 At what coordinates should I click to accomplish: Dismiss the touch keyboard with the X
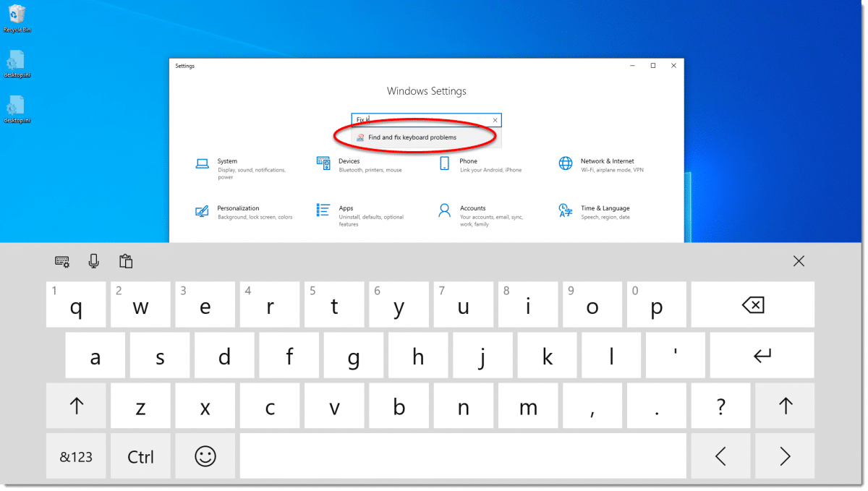[x=799, y=261]
